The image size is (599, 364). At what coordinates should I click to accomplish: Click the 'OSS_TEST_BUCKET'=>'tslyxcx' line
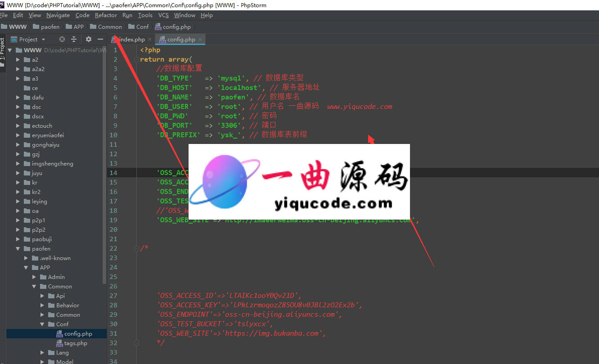[x=215, y=324]
